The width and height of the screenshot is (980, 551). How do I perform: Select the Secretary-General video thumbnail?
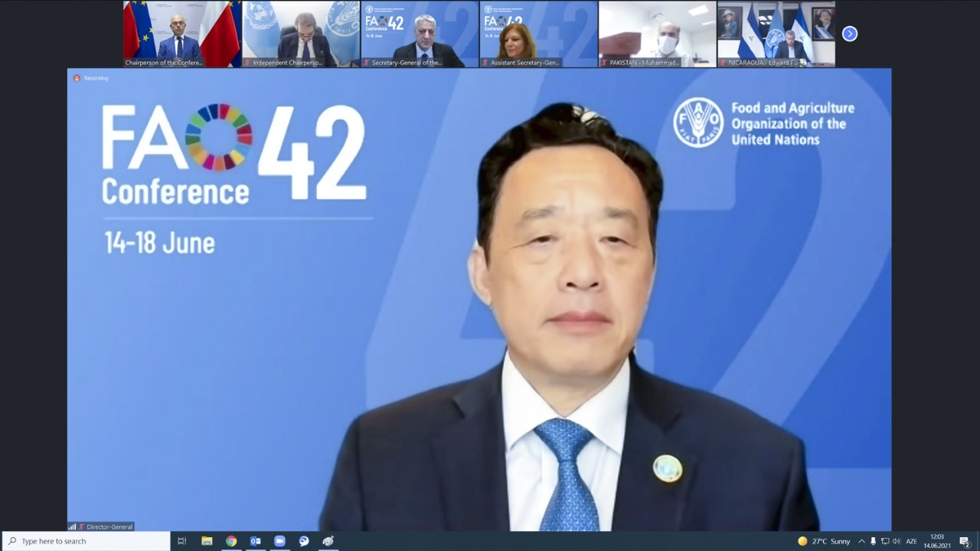coord(420,34)
